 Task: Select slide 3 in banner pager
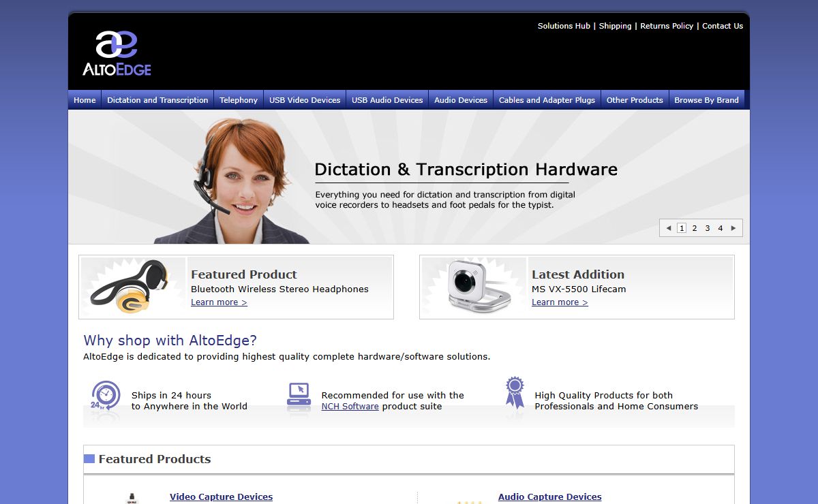tap(708, 228)
